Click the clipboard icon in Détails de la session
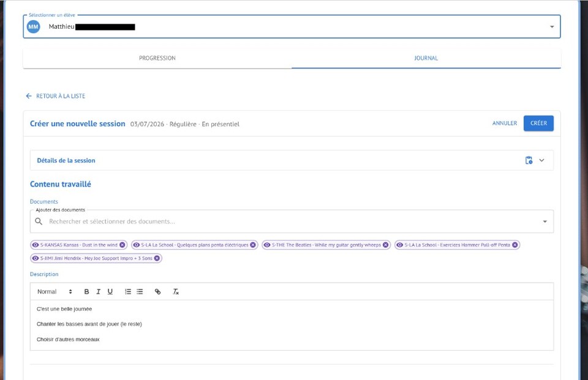The height and width of the screenshot is (380, 588). (529, 160)
